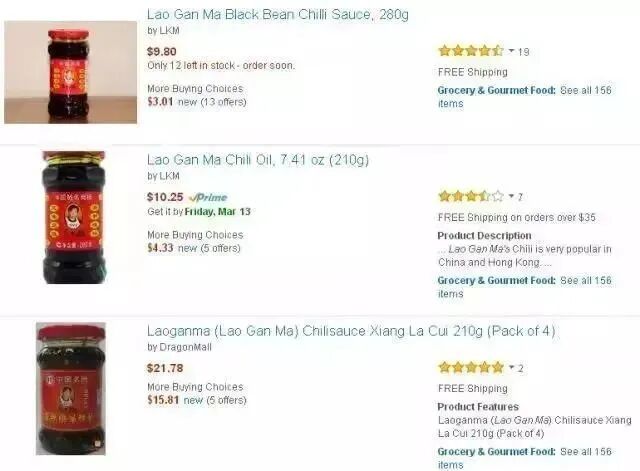
Task: Open the Laoganma Chilisauce Xiang La Cui title
Action: pos(351,331)
